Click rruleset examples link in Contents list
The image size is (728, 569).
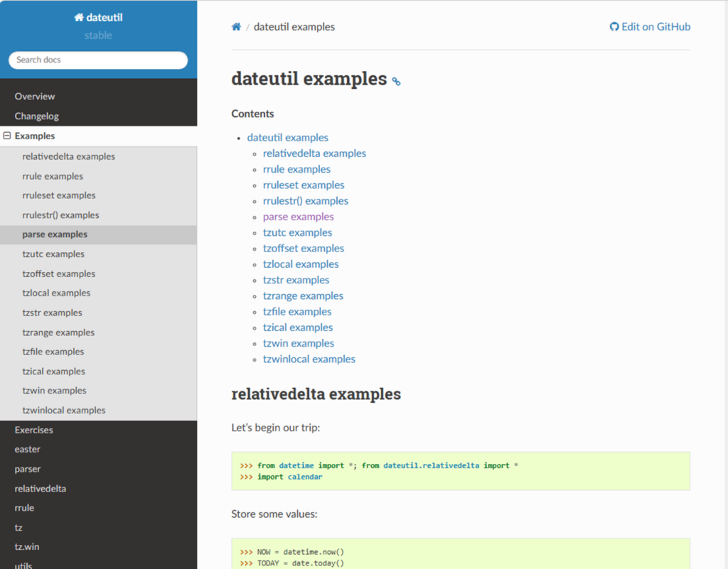pyautogui.click(x=304, y=185)
